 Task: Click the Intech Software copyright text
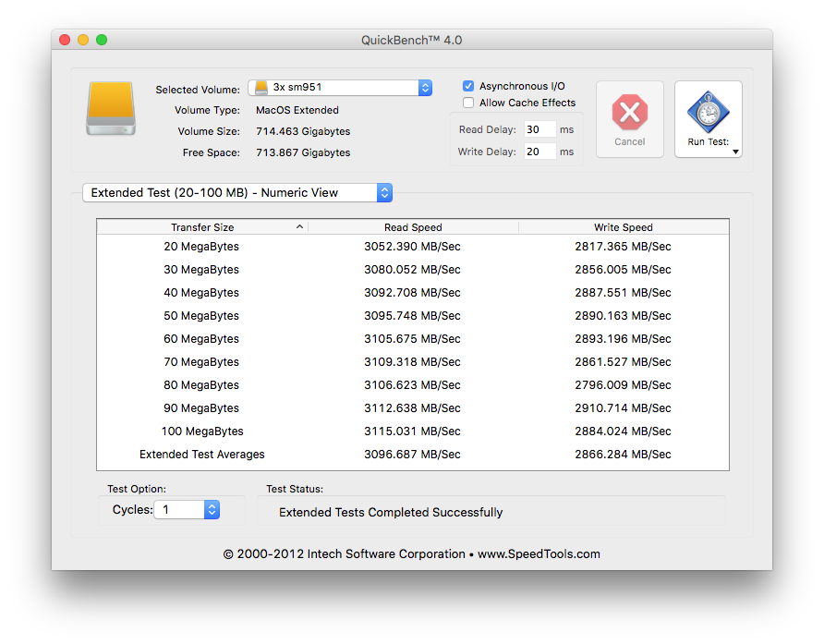tap(411, 553)
